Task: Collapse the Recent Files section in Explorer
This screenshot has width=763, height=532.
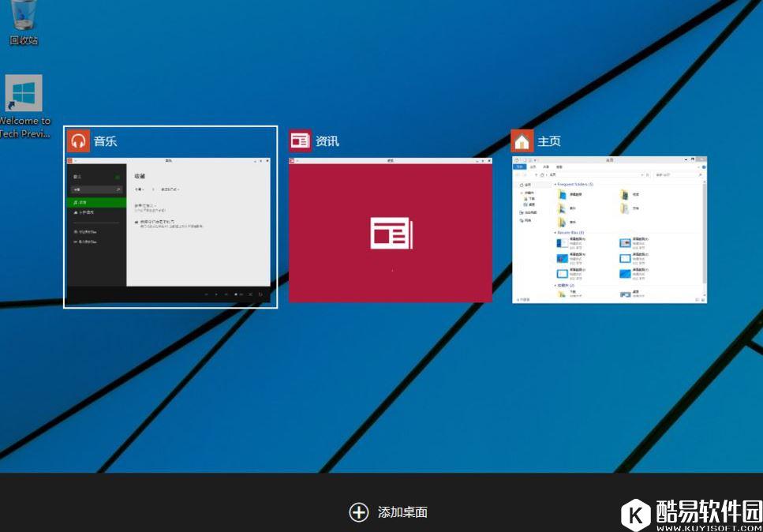Action: [x=555, y=233]
